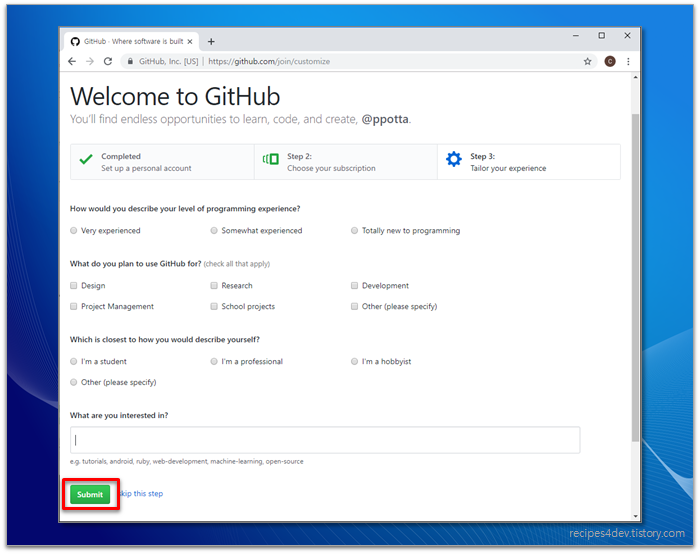Select Totally new to programming option
The width and height of the screenshot is (700, 555).
point(354,230)
